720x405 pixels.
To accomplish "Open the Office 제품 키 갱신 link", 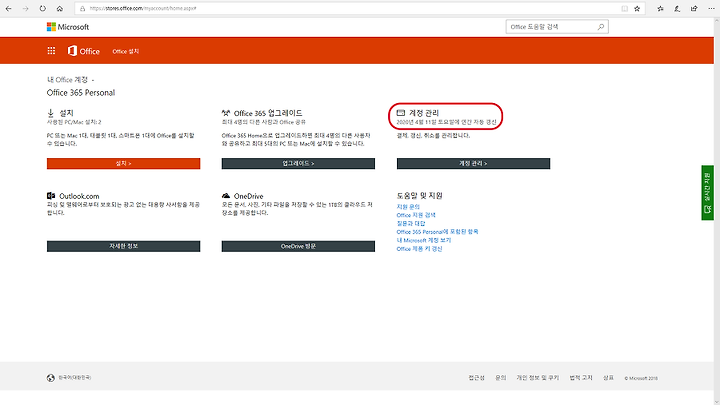I will pos(419,249).
